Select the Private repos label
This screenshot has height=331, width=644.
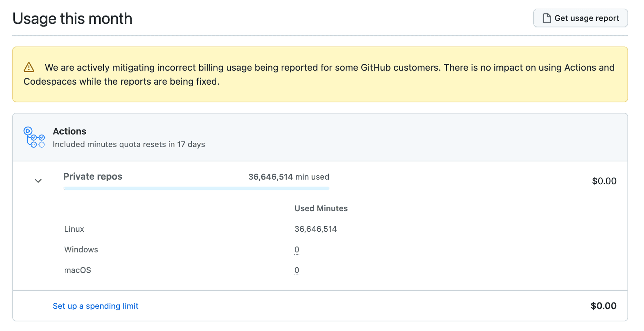93,177
